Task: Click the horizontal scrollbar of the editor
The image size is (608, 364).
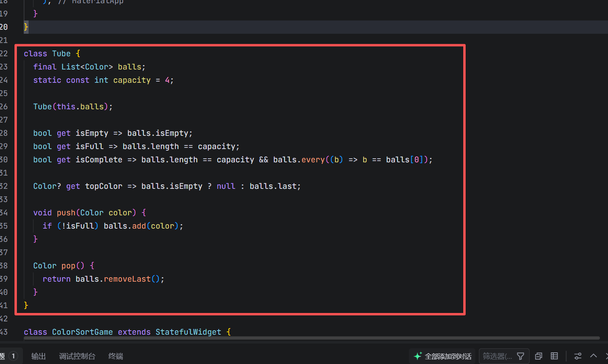Action: [312, 338]
